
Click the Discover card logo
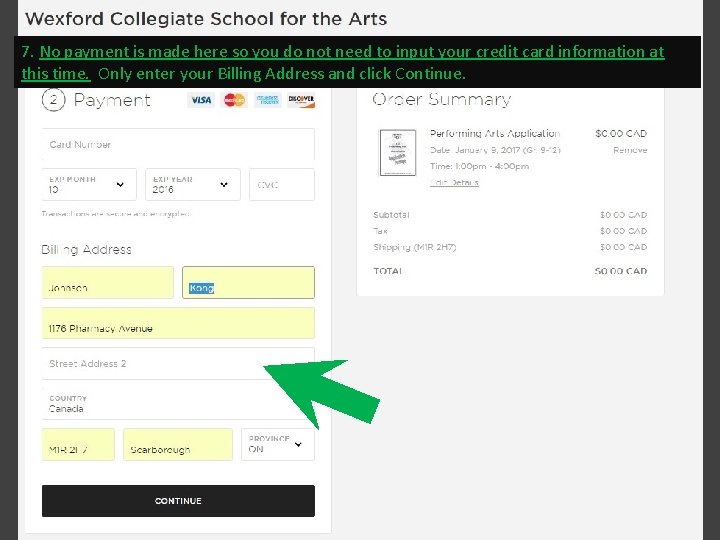[301, 100]
